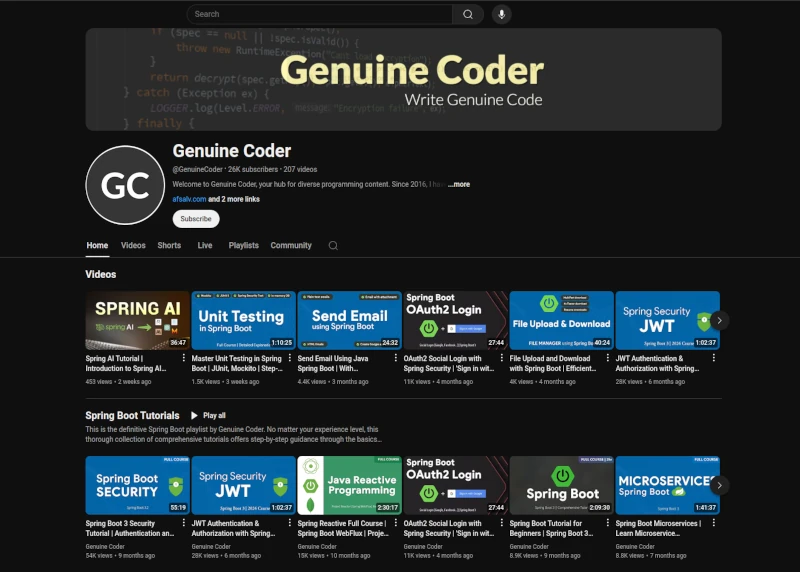Click Genuine Coder under Spring Boot Microservices video

coord(635,546)
